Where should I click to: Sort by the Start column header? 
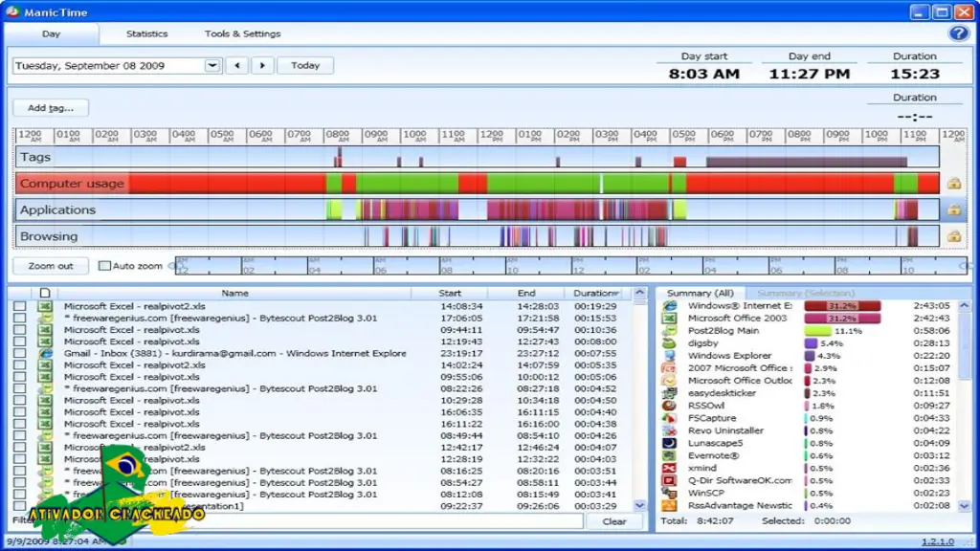[450, 293]
